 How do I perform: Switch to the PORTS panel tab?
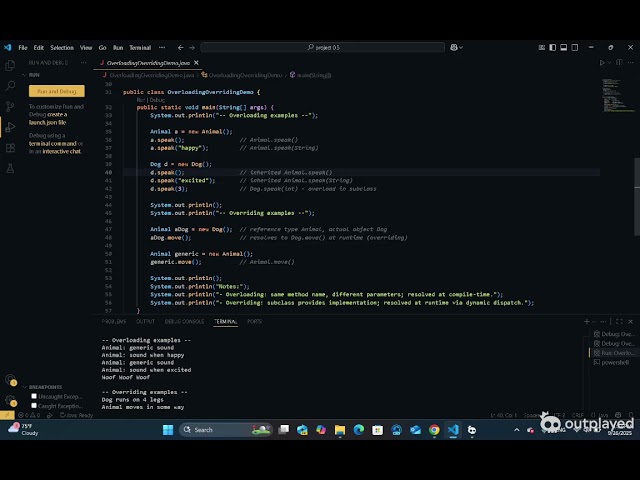click(x=254, y=322)
